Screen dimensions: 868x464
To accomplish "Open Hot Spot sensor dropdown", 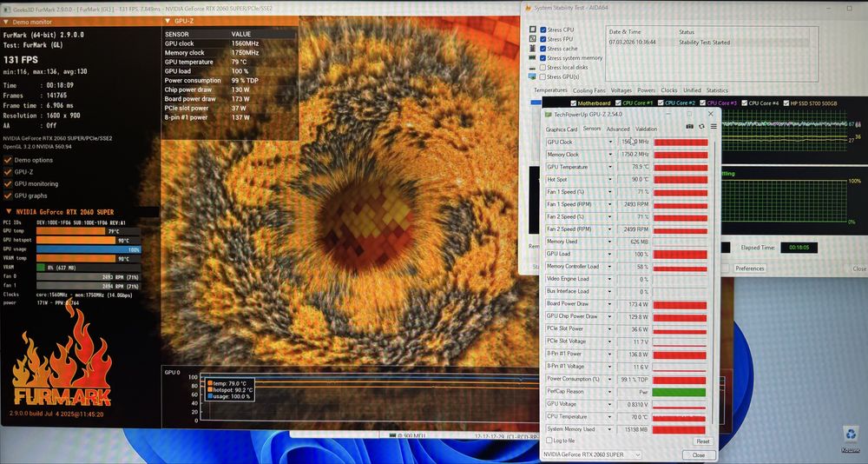I will pyautogui.click(x=610, y=180).
